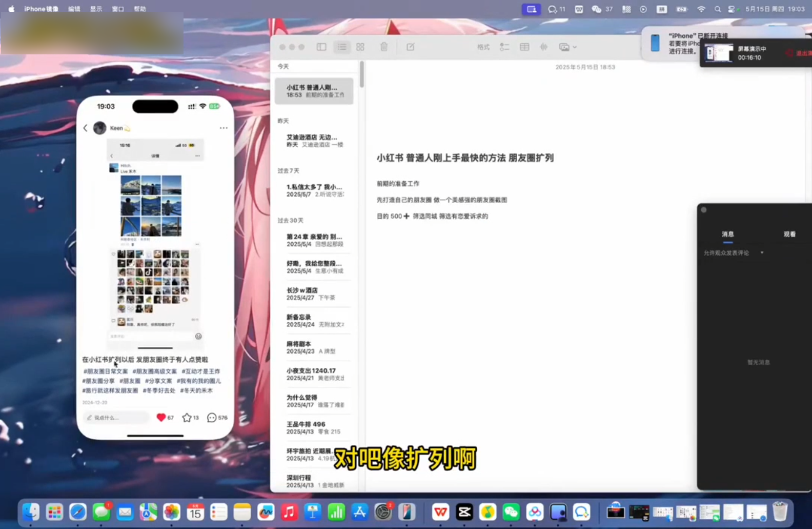Start audio recording in Notes toolbar
This screenshot has height=529, width=812.
coord(544,47)
